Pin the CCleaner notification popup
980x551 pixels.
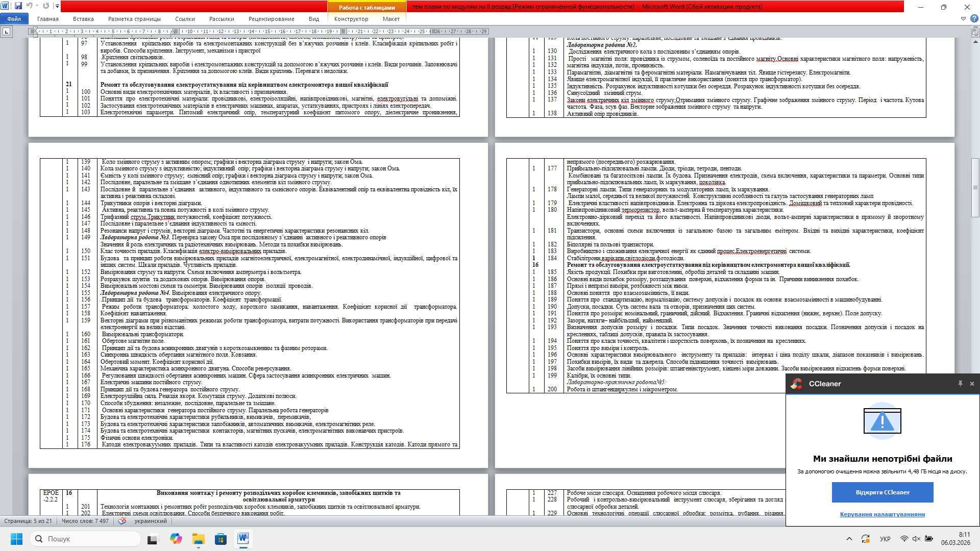tap(960, 384)
